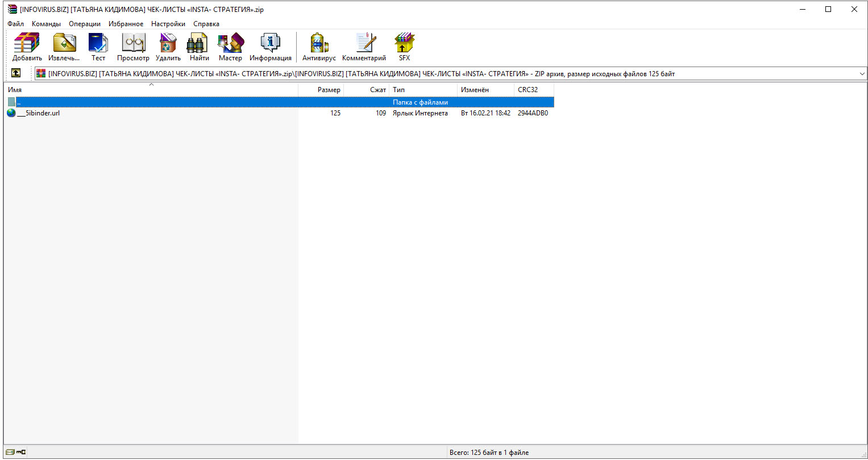The image size is (868, 460).
Task: Launch the Мастер (Wizard) tool
Action: [230, 47]
